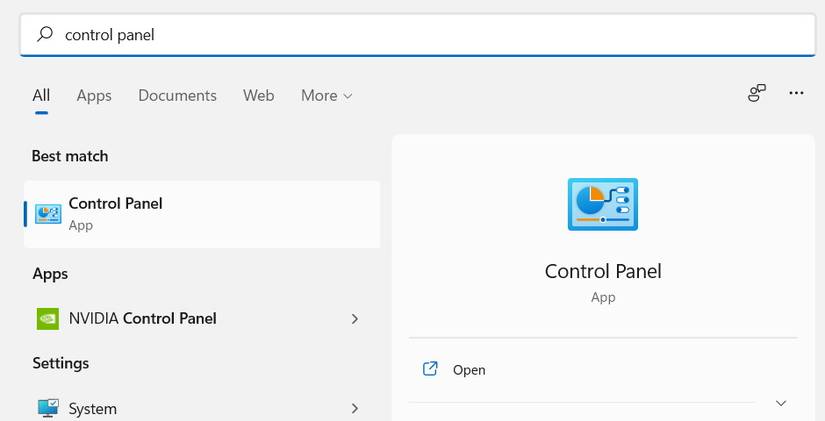
Task: Click the NVIDIA Control Panel icon
Action: pos(48,319)
